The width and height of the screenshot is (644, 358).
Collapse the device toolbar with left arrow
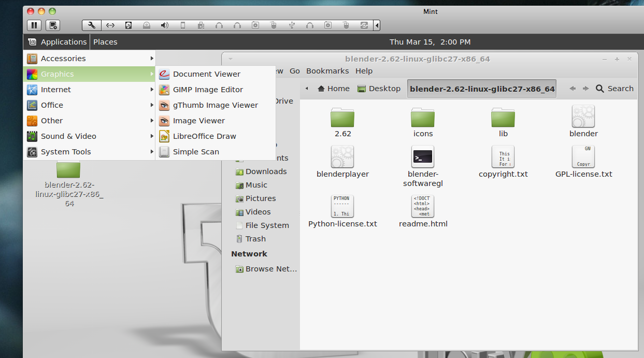[x=377, y=25]
